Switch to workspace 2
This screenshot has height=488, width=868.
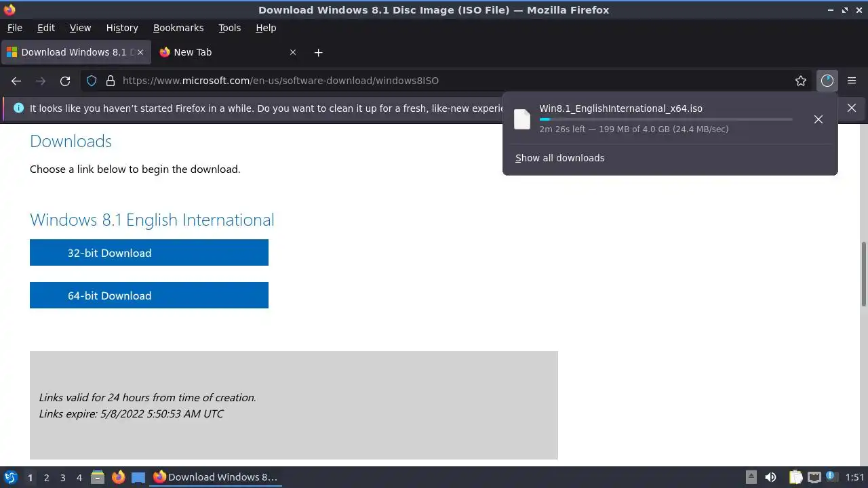(46, 477)
